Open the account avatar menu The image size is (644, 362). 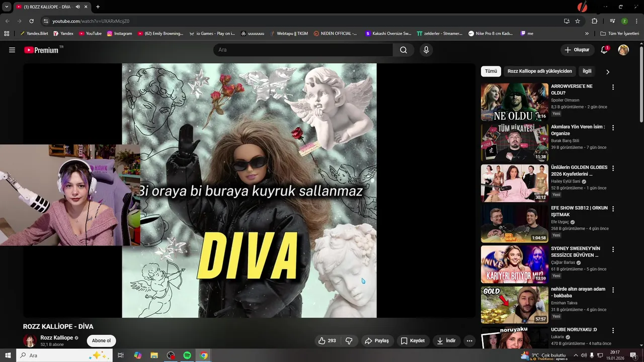click(623, 50)
